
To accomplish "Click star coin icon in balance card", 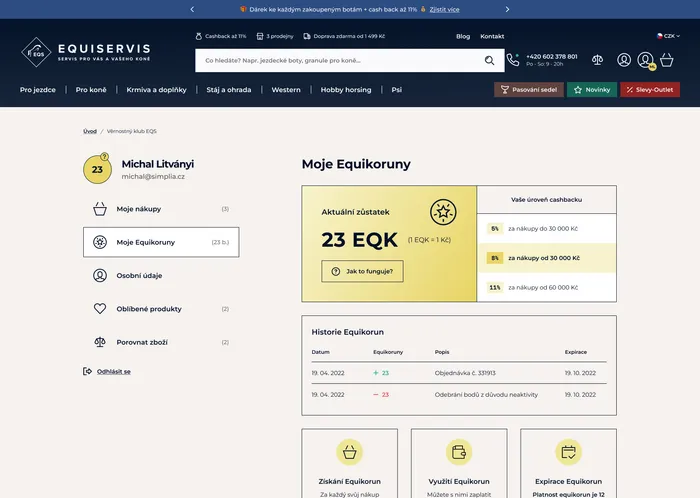I will 443,212.
